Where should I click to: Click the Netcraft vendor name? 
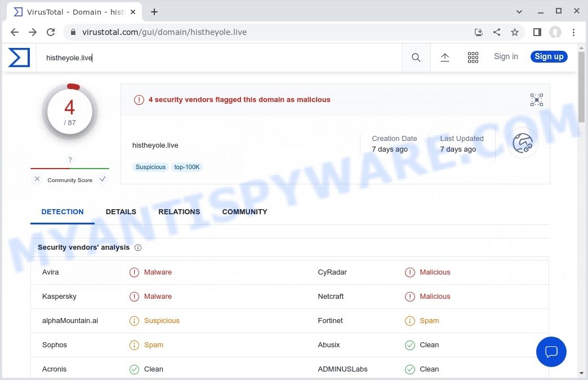tap(331, 297)
